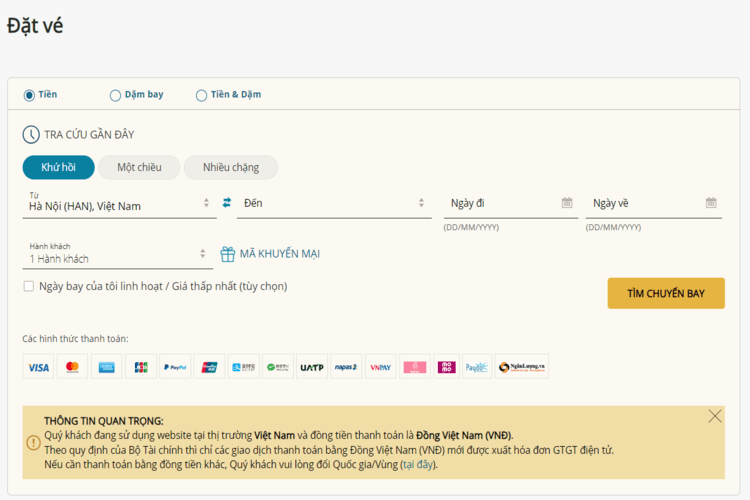Click the swap origin and destination icon
This screenshot has width=750, height=500.
tap(227, 203)
